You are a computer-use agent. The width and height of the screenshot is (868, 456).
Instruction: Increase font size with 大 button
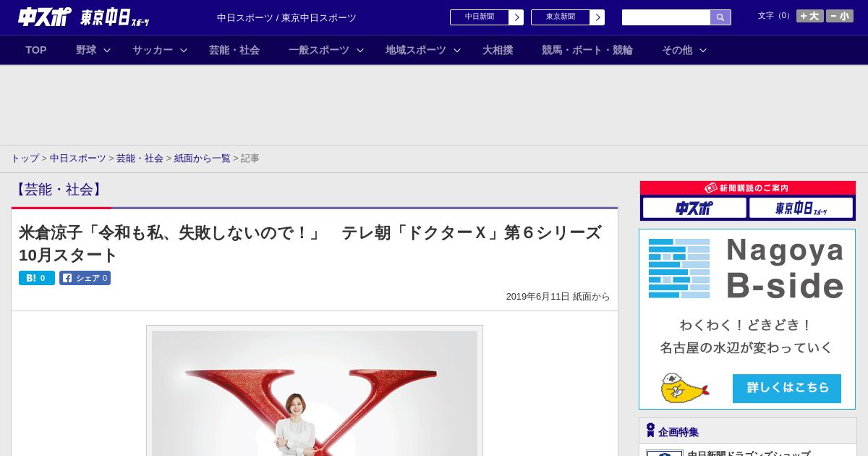tap(810, 16)
